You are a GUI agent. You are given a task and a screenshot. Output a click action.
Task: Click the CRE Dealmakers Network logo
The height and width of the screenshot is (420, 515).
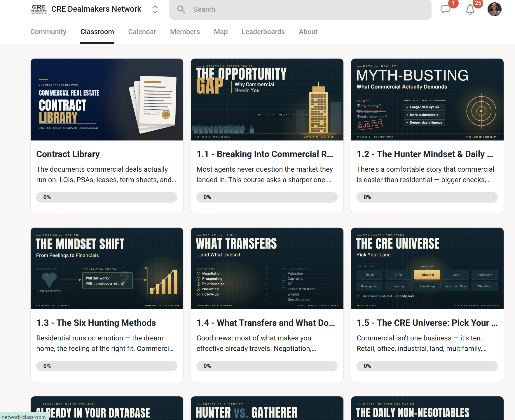tap(39, 9)
